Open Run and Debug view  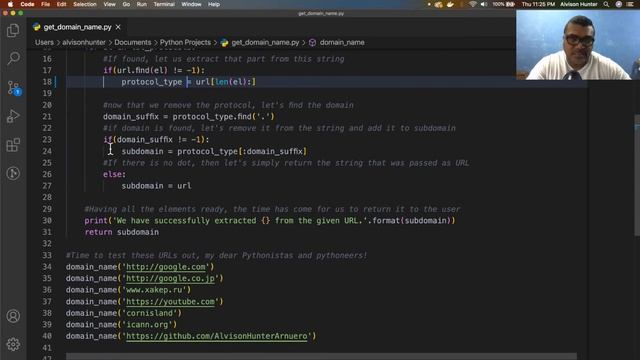[13, 116]
